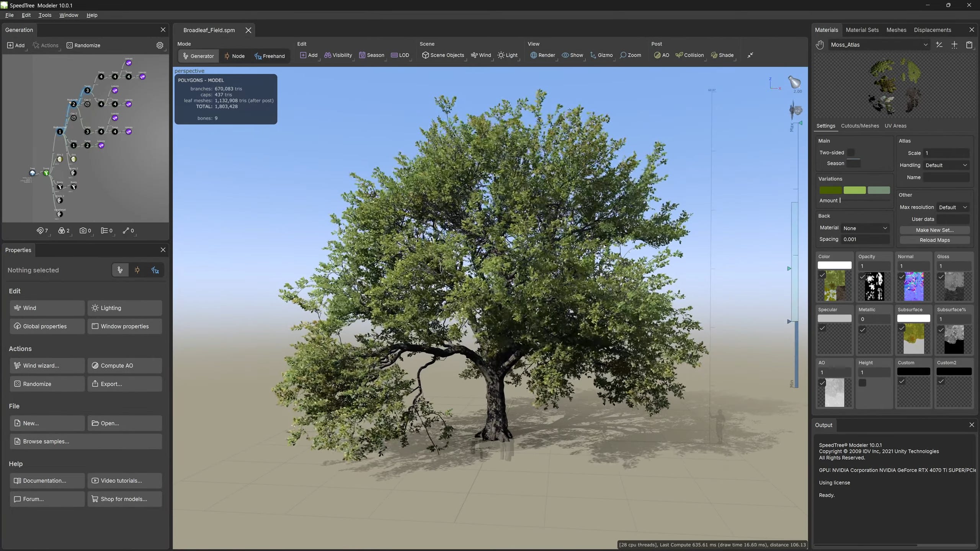Open the Tools menu
Screen dimensions: 980x551
click(x=45, y=15)
